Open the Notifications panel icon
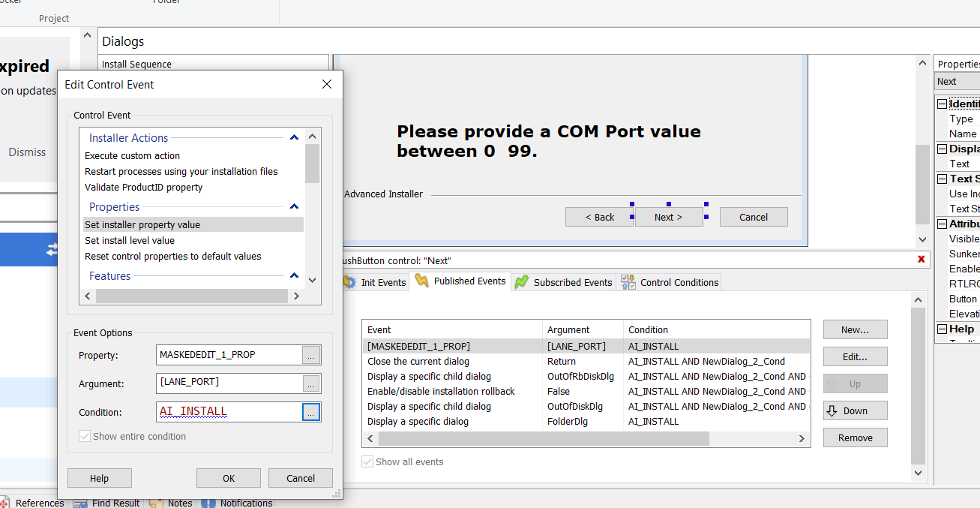 point(208,503)
